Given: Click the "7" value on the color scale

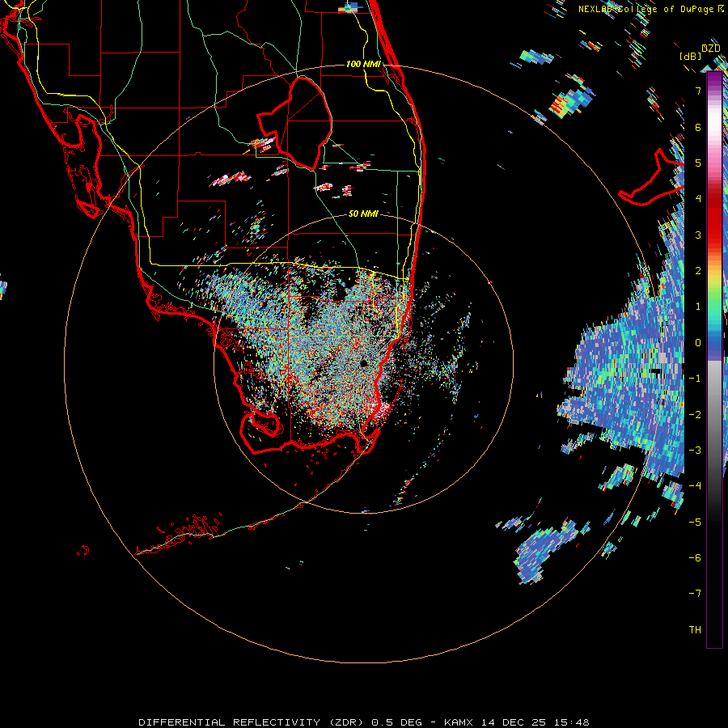Looking at the screenshot, I should [698, 91].
